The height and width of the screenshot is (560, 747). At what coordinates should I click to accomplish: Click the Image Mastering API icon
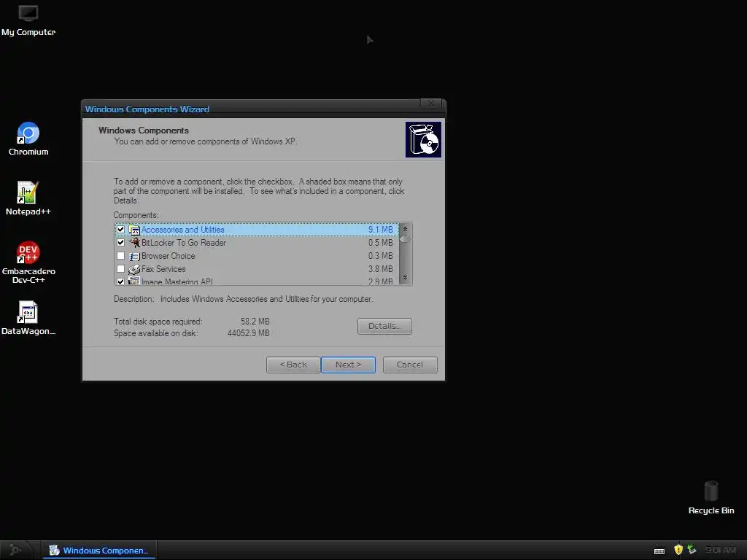[x=134, y=281]
